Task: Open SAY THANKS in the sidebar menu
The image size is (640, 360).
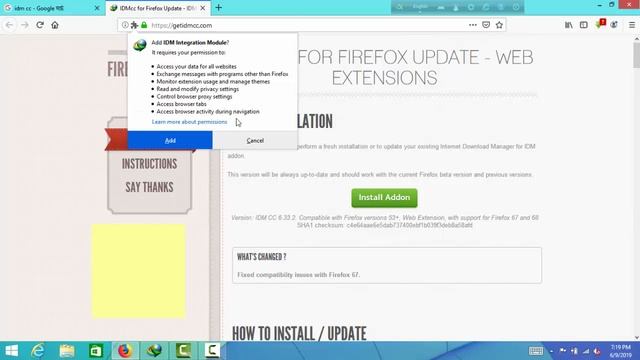Action: 149,187
